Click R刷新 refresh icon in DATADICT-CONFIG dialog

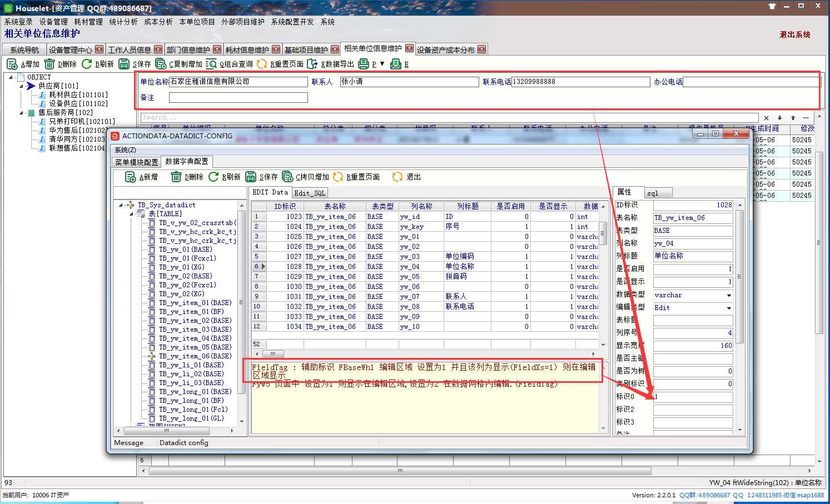tap(213, 177)
